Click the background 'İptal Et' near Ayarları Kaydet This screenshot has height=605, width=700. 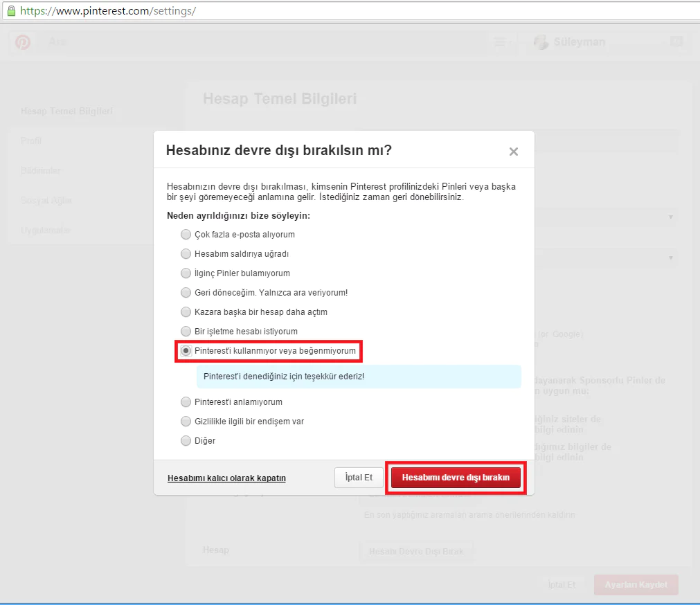click(x=562, y=584)
